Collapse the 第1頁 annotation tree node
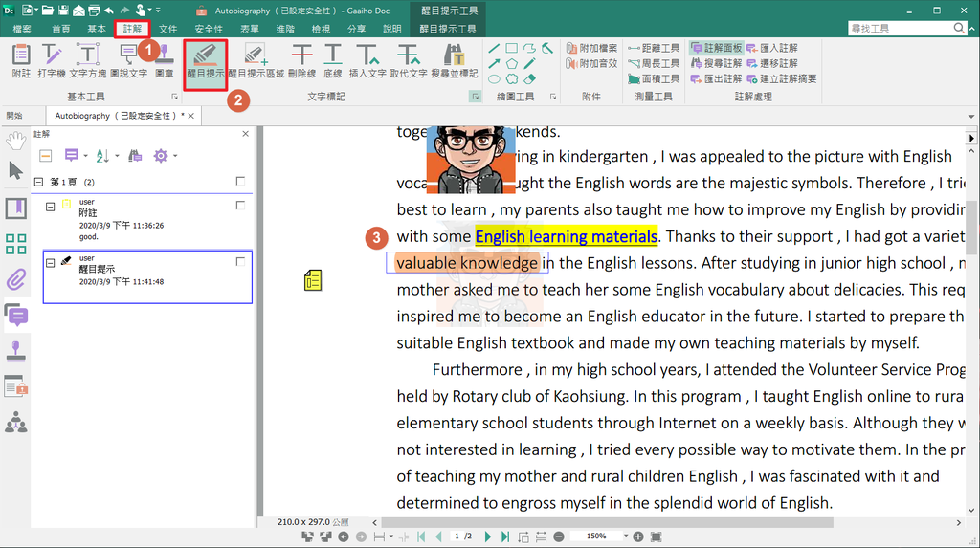 38,182
